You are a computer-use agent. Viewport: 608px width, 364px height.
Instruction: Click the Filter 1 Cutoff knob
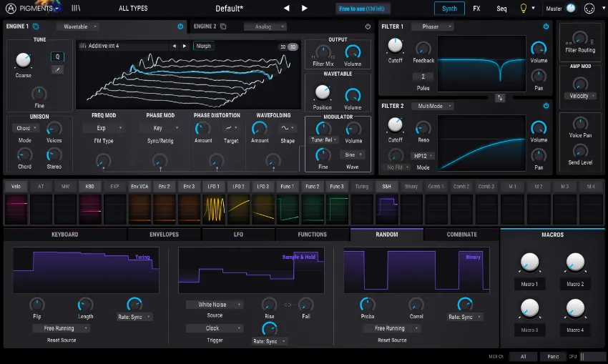[x=395, y=46]
